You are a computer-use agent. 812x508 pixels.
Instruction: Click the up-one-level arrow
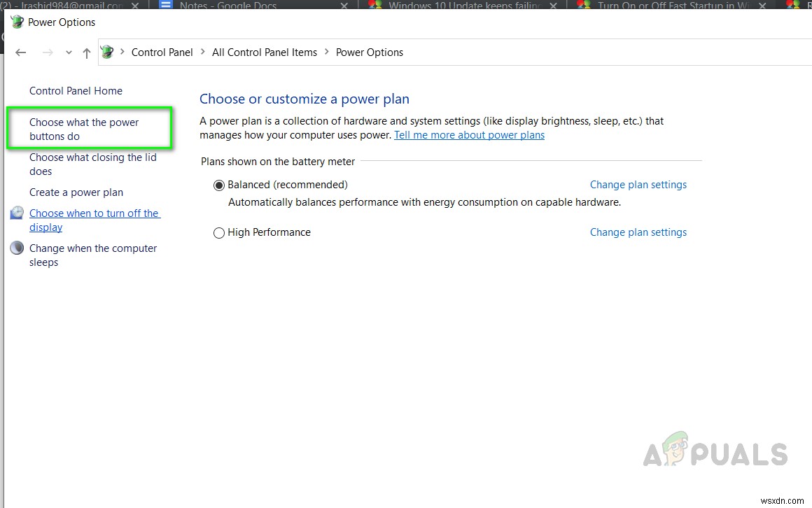(x=87, y=52)
